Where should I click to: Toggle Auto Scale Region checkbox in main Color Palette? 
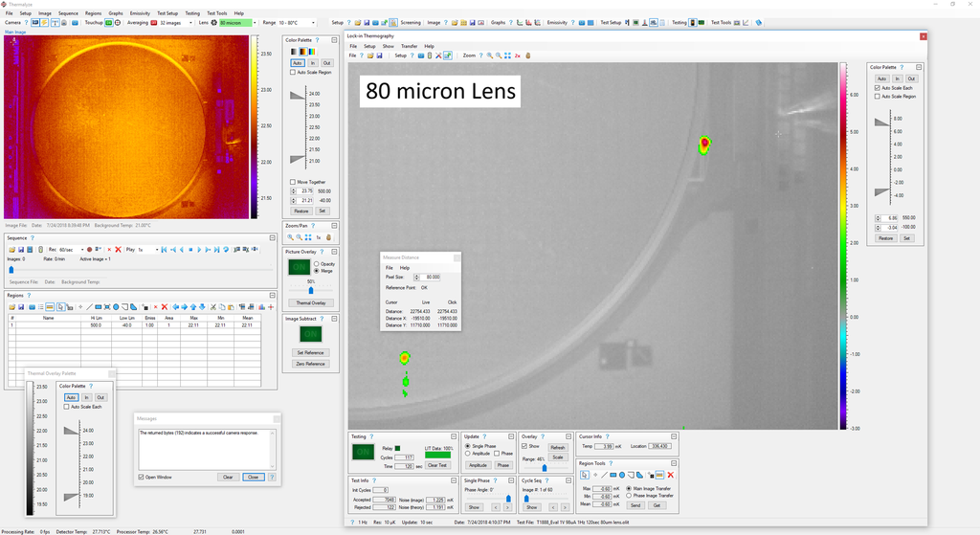[x=293, y=73]
